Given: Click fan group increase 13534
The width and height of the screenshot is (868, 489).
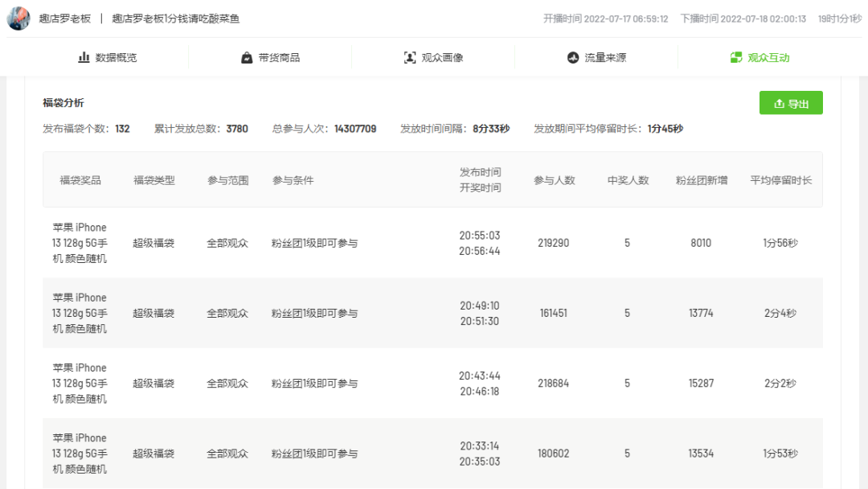Looking at the screenshot, I should tap(701, 454).
